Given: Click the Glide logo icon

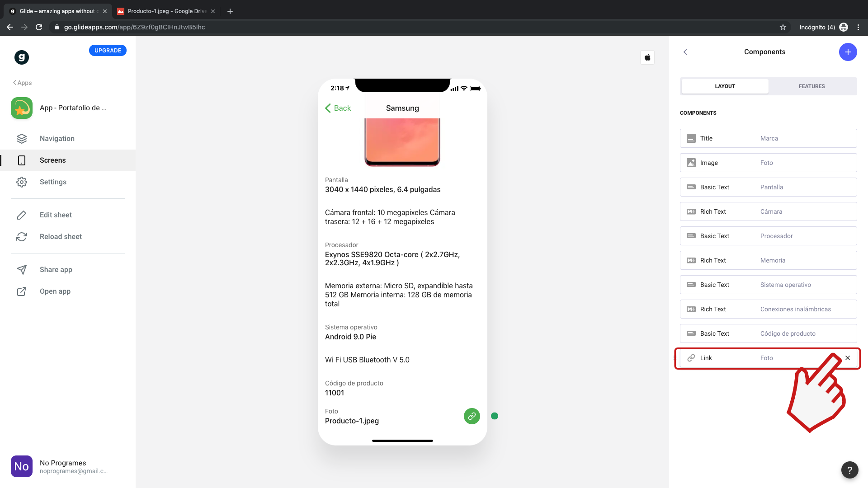Looking at the screenshot, I should click(22, 57).
